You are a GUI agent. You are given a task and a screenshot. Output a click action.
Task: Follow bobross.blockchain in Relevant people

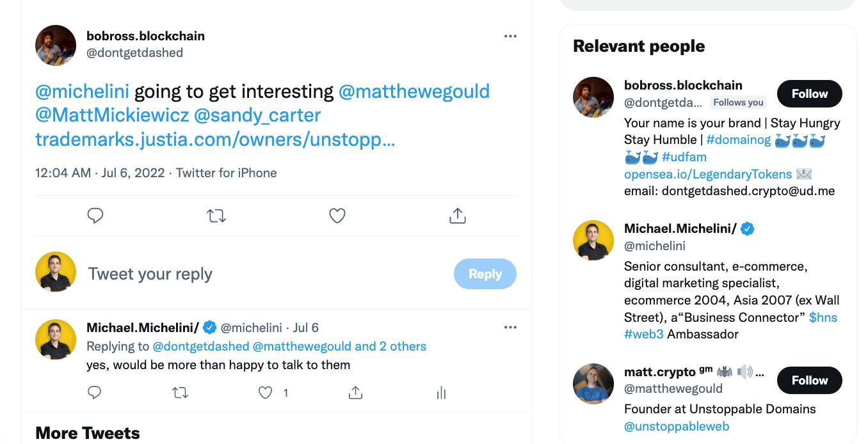[809, 94]
